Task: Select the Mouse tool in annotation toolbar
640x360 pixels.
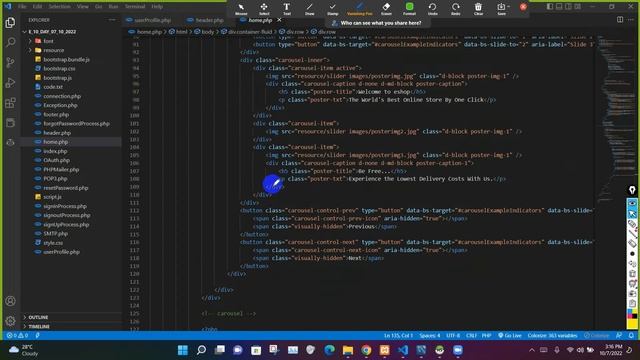Action: point(241,9)
